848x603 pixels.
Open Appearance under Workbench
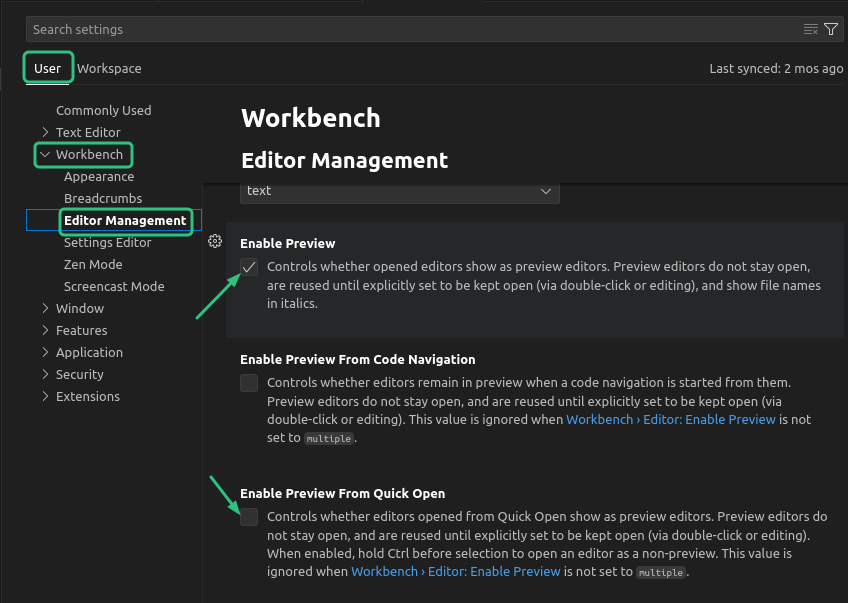coord(99,176)
